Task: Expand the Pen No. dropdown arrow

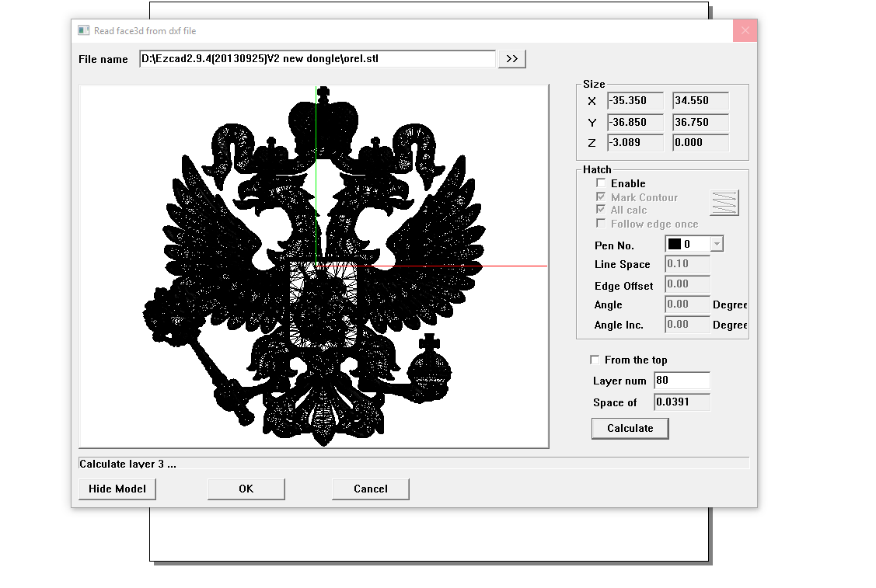Action: (717, 244)
